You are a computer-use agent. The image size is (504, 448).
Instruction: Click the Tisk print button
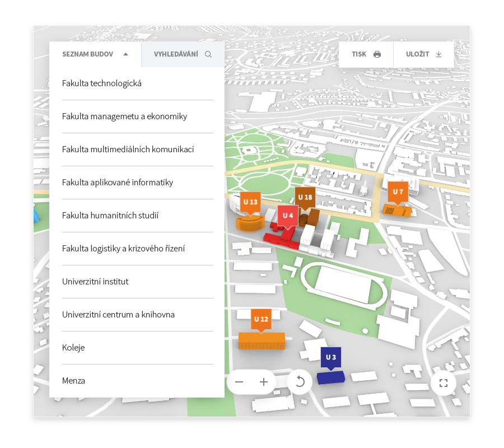[366, 54]
